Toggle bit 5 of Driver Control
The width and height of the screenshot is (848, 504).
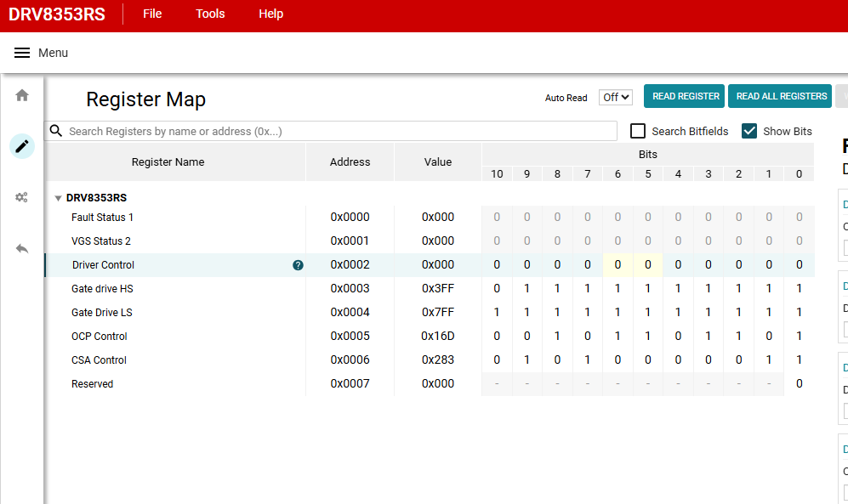(x=648, y=264)
